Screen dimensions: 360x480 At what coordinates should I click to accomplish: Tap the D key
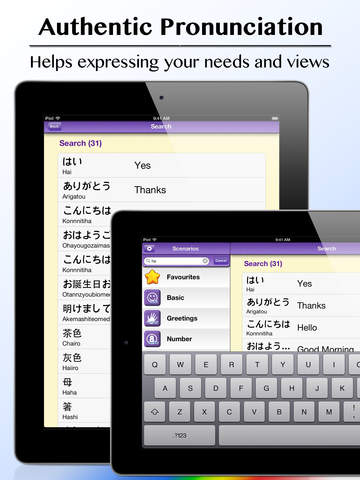click(x=216, y=388)
